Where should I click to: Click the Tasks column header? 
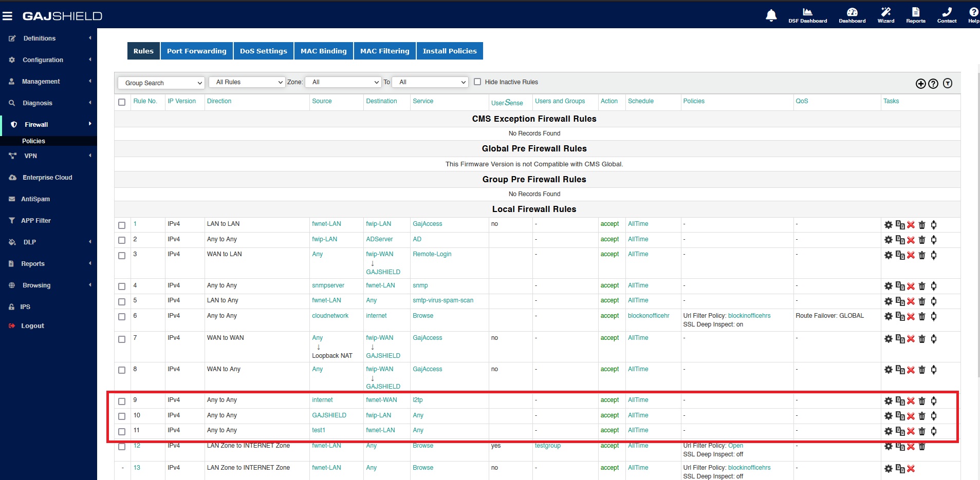(891, 101)
